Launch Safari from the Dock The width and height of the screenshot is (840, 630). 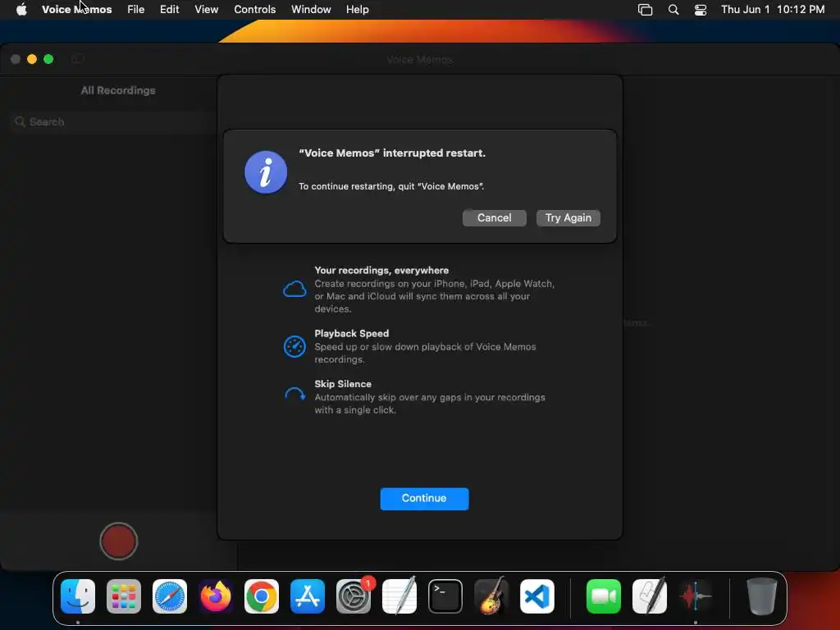[170, 596]
